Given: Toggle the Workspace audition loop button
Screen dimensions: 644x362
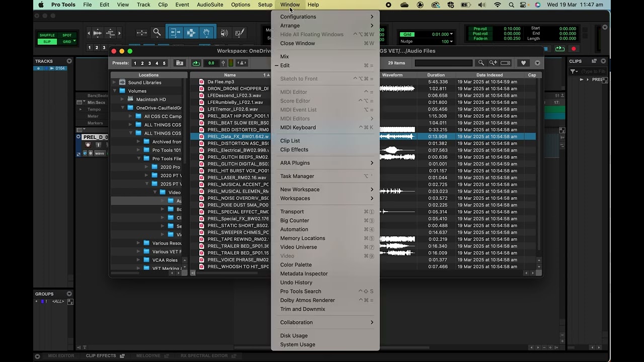Looking at the screenshot, I should click(196, 63).
